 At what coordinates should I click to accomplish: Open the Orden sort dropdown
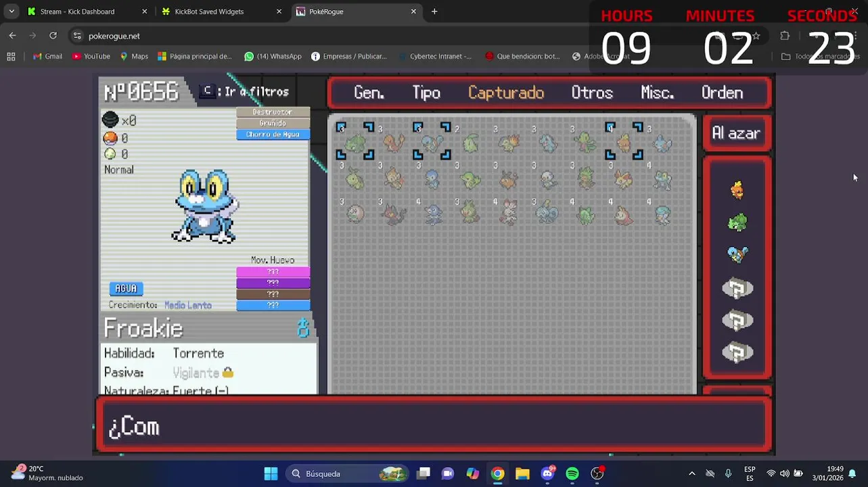click(722, 93)
